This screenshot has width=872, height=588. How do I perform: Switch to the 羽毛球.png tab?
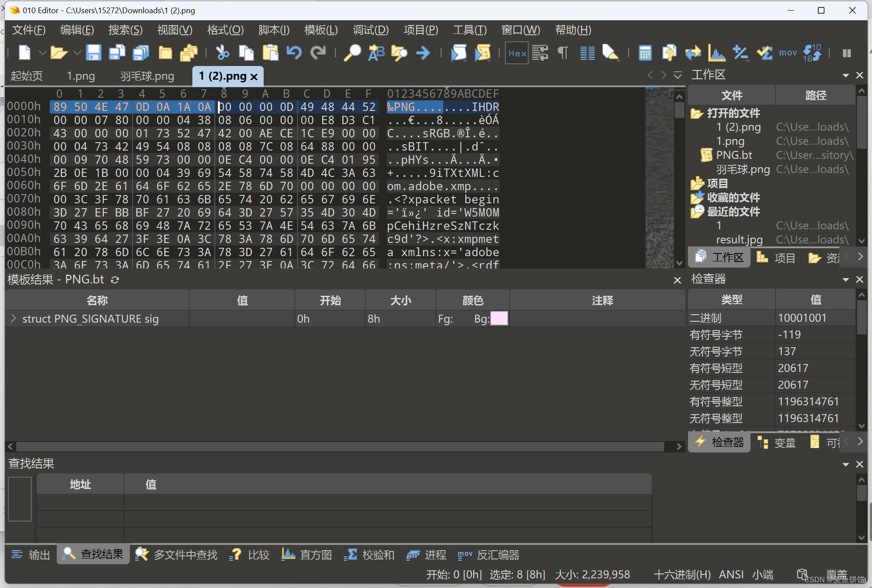(x=147, y=76)
